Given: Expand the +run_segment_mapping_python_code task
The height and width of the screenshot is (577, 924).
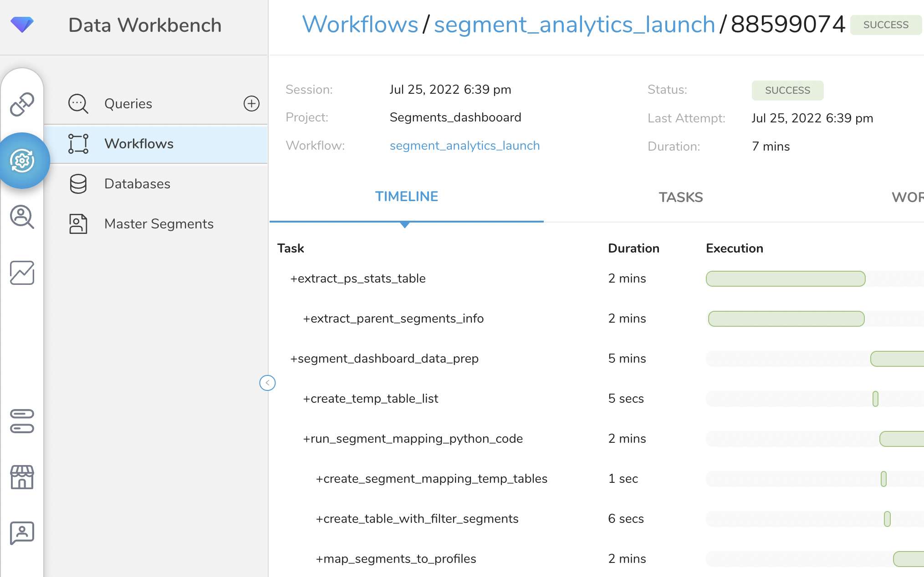Looking at the screenshot, I should coord(413,439).
